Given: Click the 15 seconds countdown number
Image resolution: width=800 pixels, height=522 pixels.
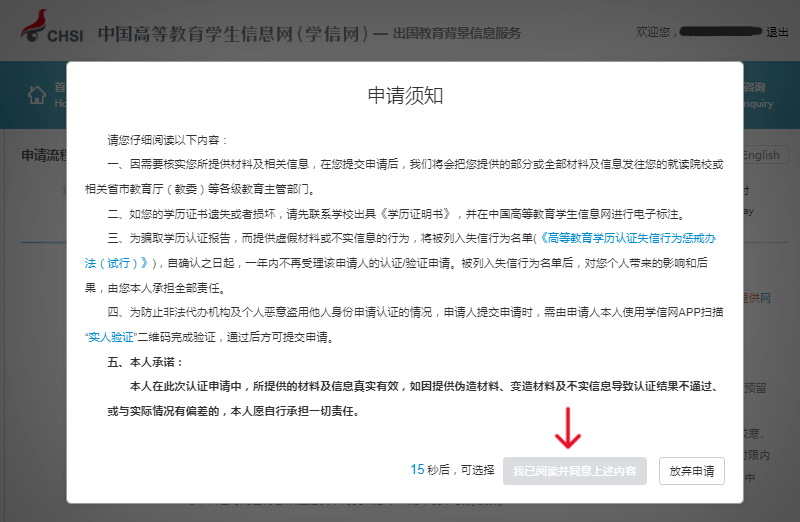Looking at the screenshot, I should [417, 469].
